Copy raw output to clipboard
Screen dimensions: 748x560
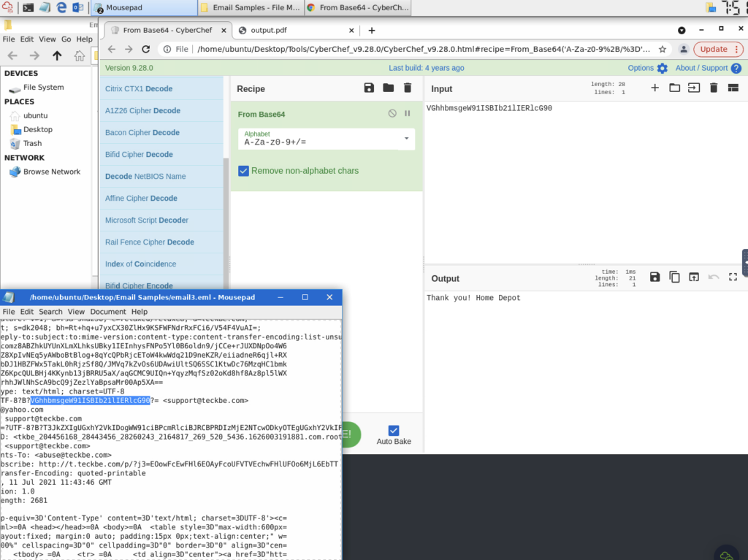(x=674, y=277)
